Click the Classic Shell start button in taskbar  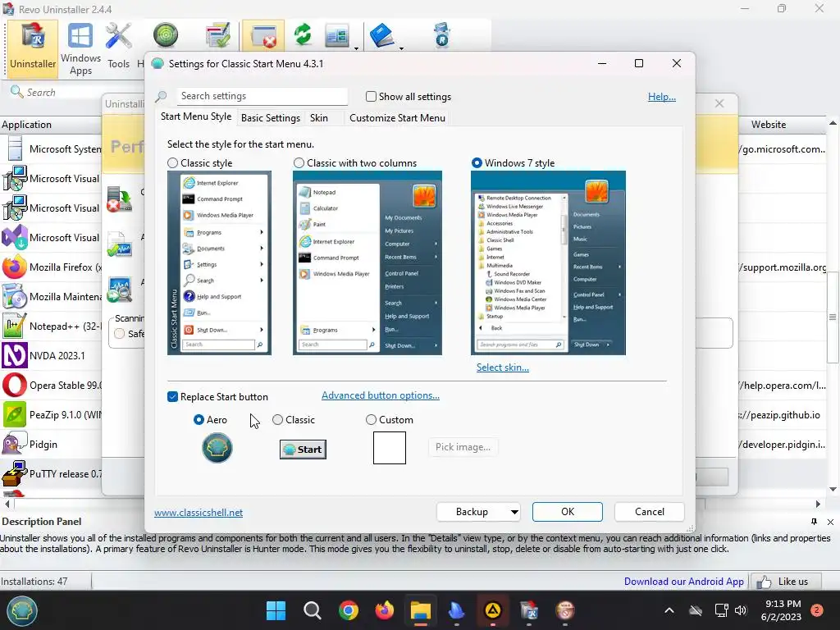[22, 610]
